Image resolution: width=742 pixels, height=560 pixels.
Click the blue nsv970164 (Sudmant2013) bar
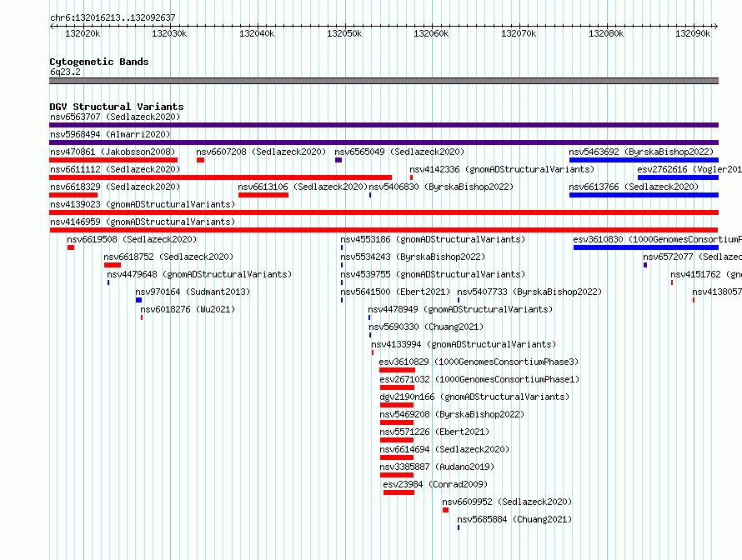point(138,300)
